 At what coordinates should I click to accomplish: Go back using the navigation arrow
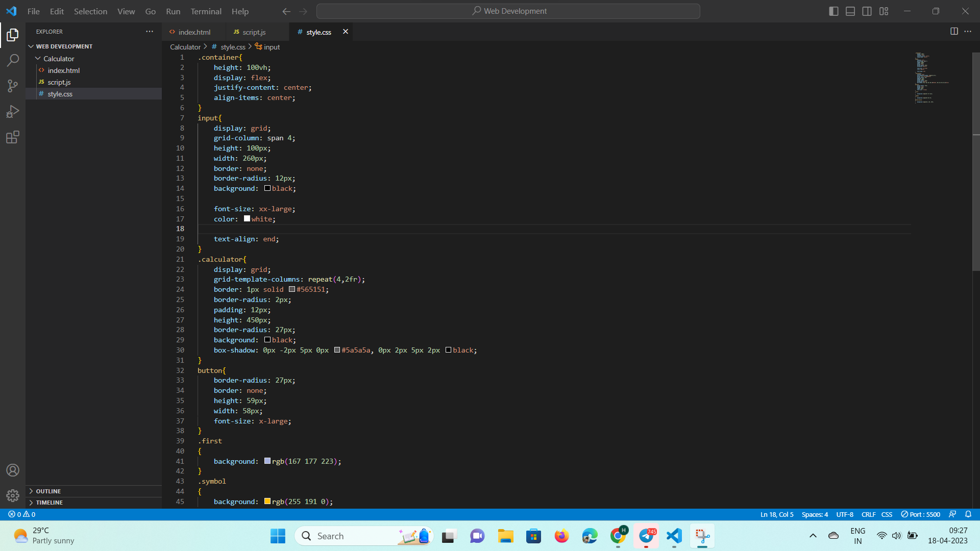[x=286, y=11]
